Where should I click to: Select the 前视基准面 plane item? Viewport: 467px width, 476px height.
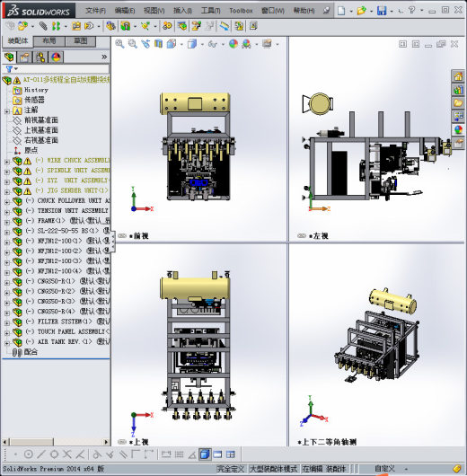tap(41, 120)
